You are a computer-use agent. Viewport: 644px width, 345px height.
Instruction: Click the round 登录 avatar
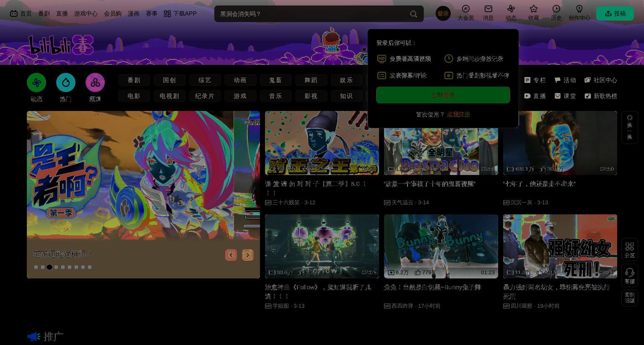click(443, 13)
